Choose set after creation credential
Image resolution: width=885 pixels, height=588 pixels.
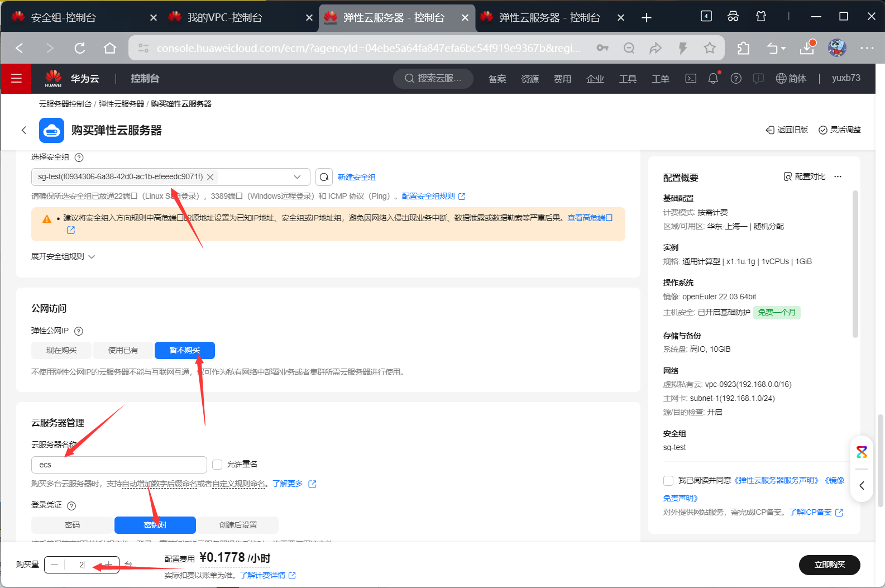238,525
